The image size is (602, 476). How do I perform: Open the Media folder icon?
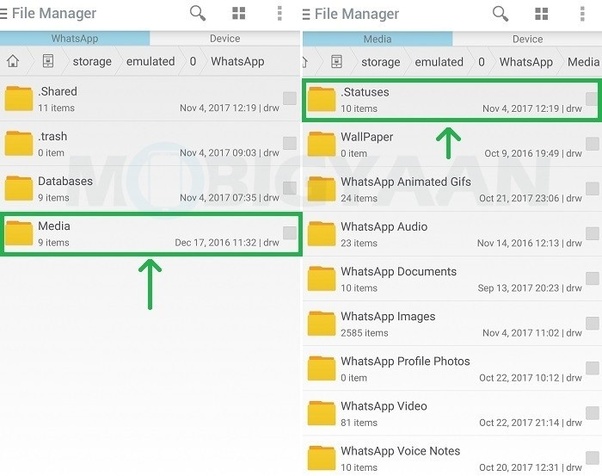tap(18, 233)
